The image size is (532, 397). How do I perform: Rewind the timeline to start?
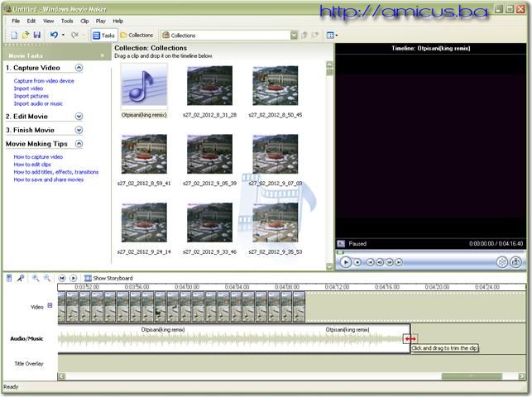click(62, 278)
